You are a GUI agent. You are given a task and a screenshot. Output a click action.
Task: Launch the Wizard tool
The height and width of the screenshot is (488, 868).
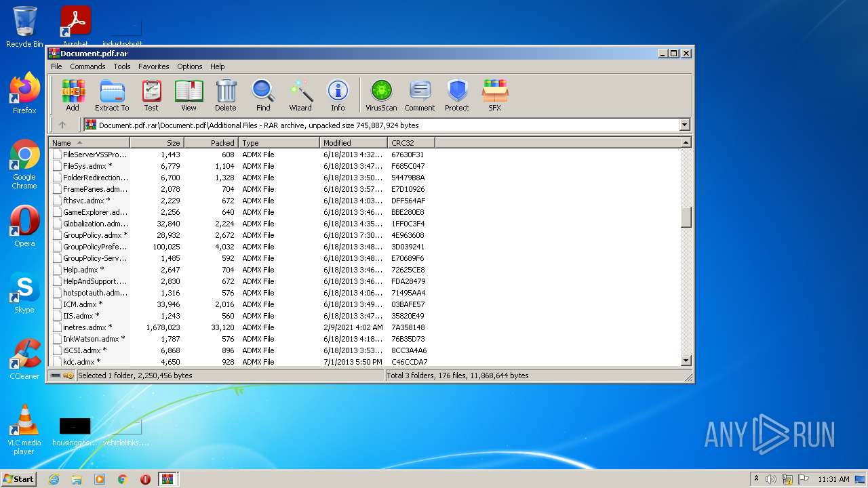[300, 96]
